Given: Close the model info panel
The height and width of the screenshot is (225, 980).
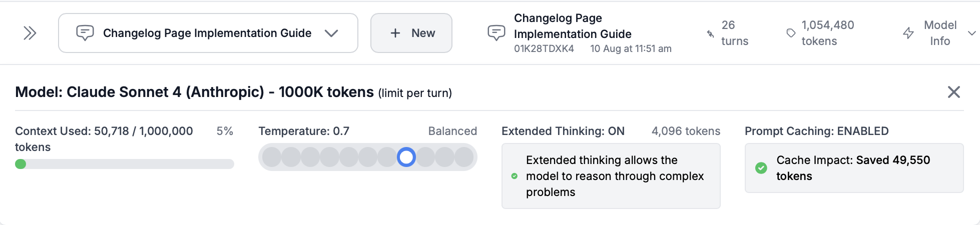Looking at the screenshot, I should (953, 92).
